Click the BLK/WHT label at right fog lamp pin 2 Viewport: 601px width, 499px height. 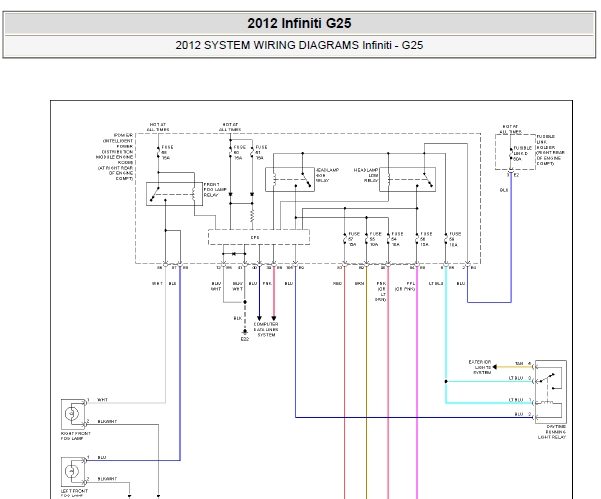[107, 421]
